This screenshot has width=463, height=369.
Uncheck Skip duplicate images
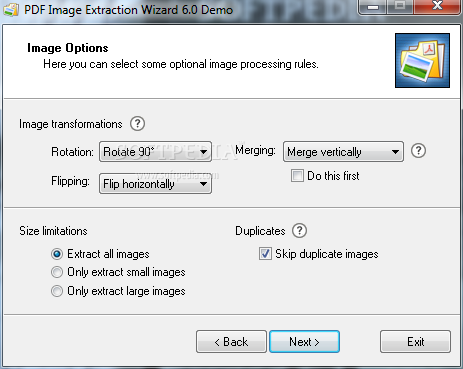coord(265,254)
